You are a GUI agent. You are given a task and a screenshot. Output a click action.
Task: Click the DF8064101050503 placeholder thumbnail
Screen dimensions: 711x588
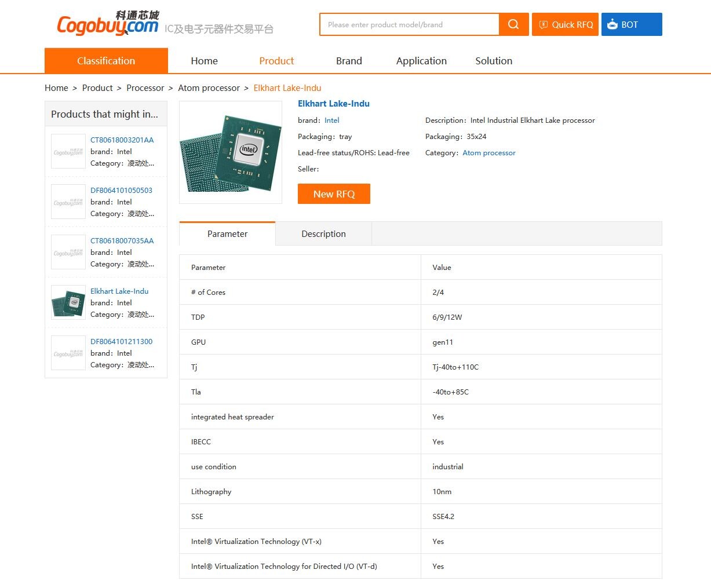coord(68,202)
